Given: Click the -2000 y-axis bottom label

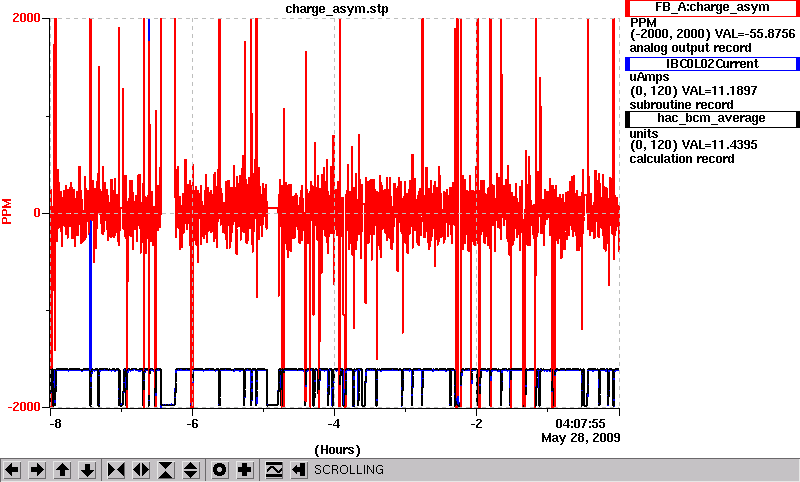Looking at the screenshot, I should [x=24, y=407].
